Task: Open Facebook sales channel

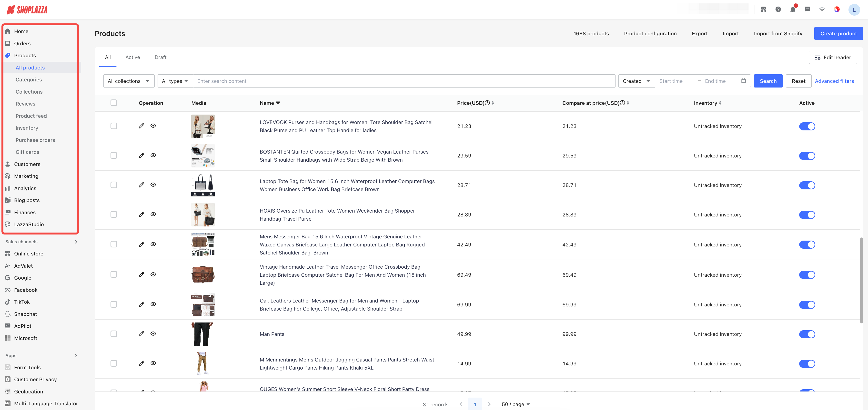Action: tap(26, 290)
